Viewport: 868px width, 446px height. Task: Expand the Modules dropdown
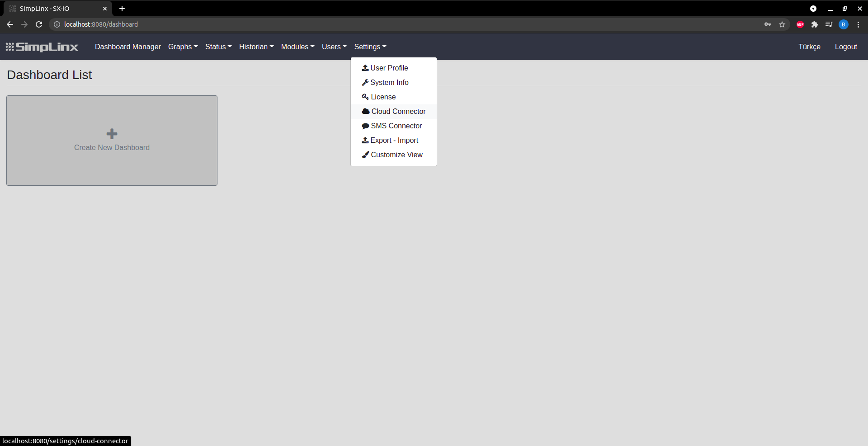tap(297, 47)
